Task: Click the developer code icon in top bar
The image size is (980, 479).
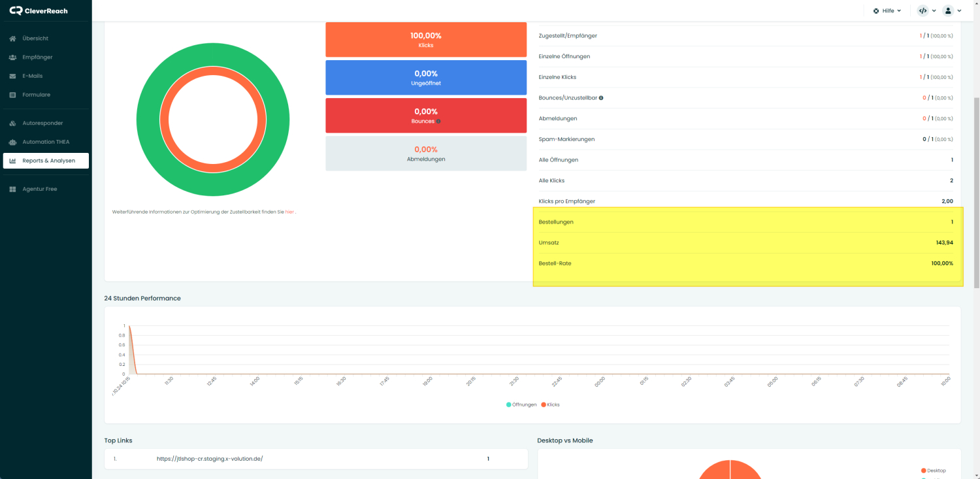Action: click(923, 10)
